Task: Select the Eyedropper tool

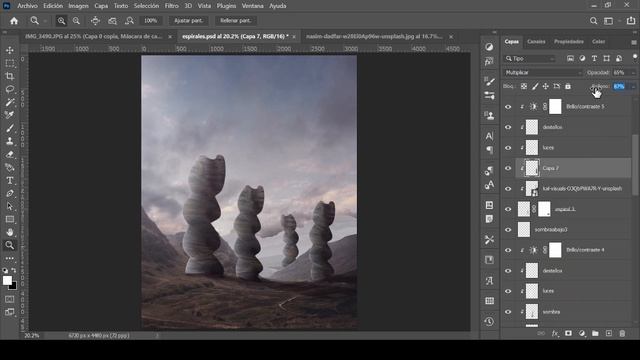Action: click(x=10, y=115)
